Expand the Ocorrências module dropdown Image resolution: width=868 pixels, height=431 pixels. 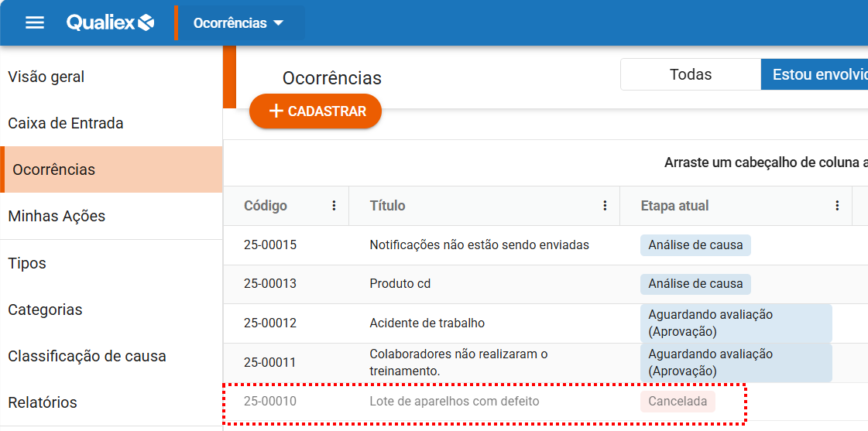[239, 23]
